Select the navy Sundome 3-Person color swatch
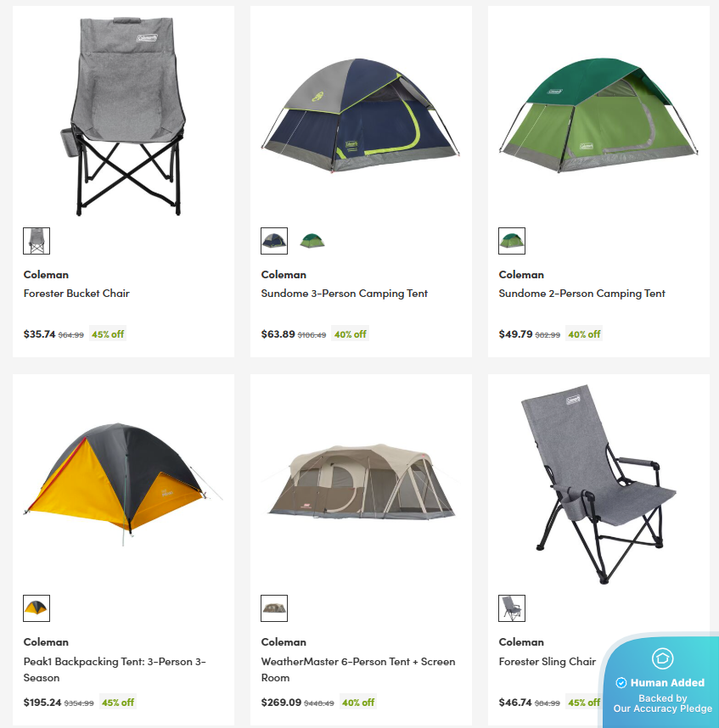The width and height of the screenshot is (719, 728). (x=274, y=241)
